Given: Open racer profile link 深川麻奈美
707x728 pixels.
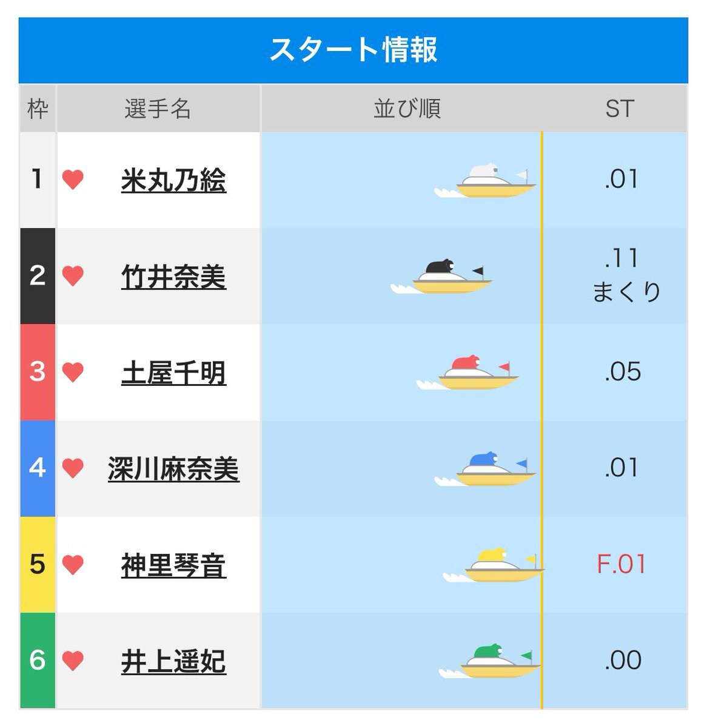Looking at the screenshot, I should [x=173, y=468].
